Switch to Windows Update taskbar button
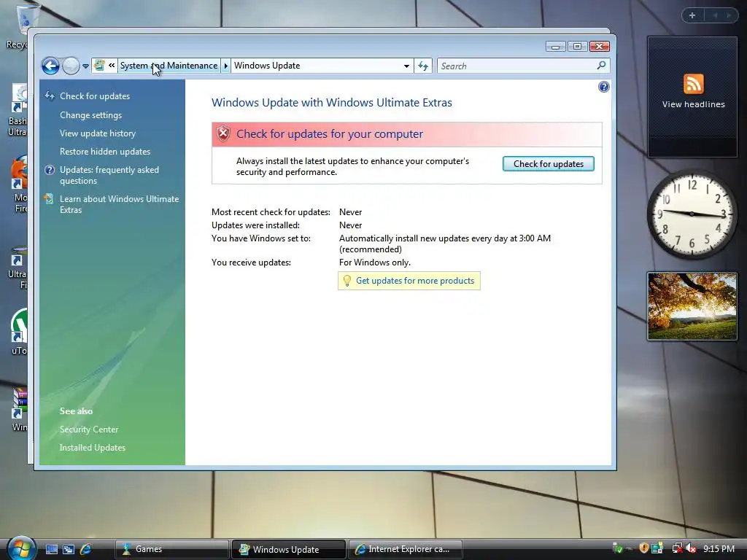This screenshot has width=747, height=560. pos(289,549)
